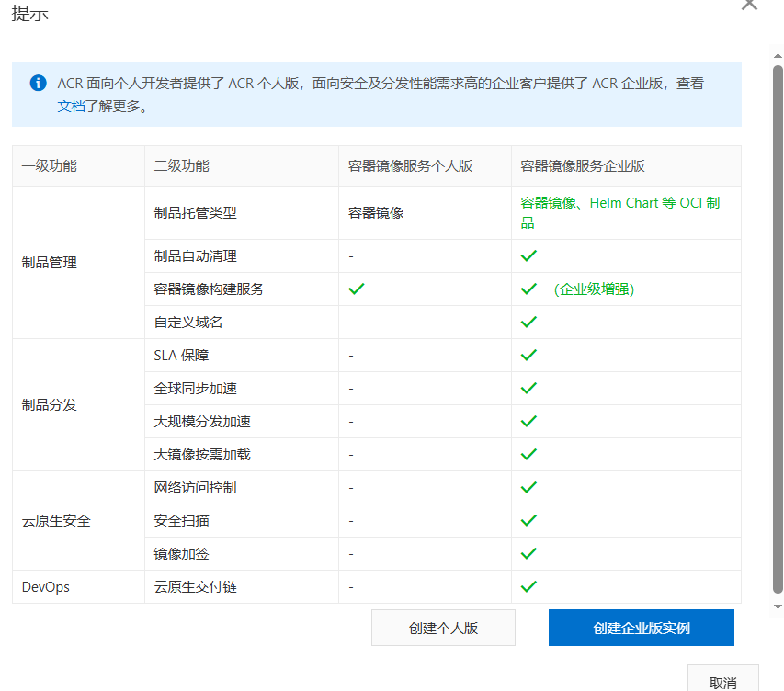
Task: Click the enterprise checkmark for SLA 保障
Action: click(528, 355)
